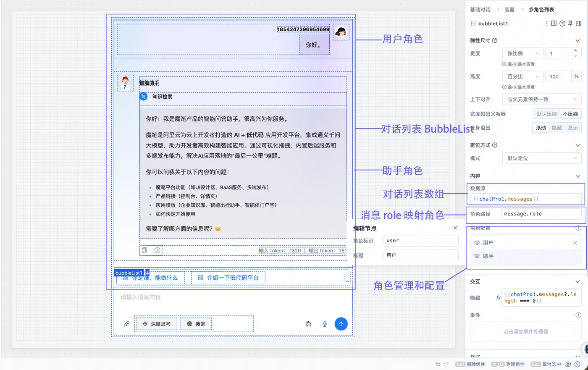
Task: Click the clear-conversation broom icon
Action: (308, 324)
